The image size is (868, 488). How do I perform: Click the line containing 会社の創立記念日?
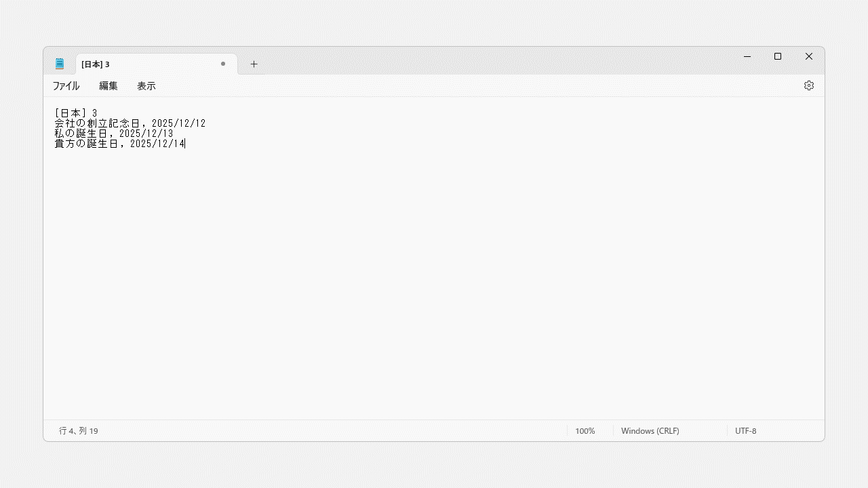click(130, 123)
